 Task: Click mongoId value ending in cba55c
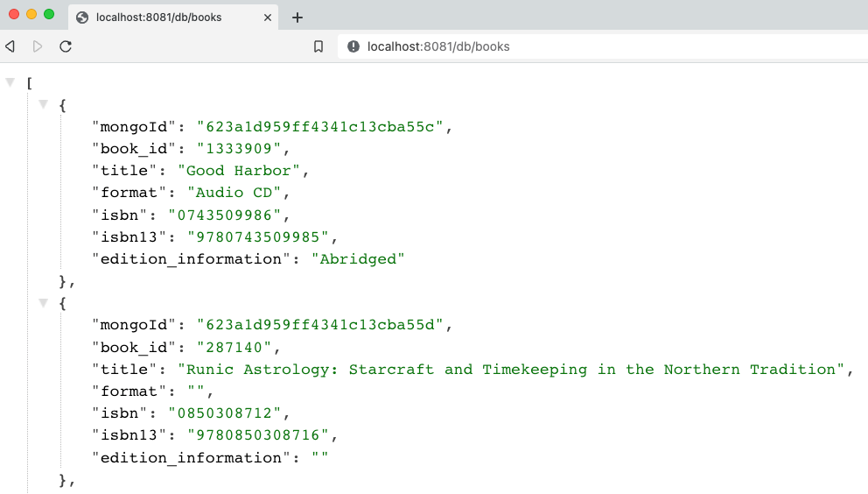coord(320,127)
